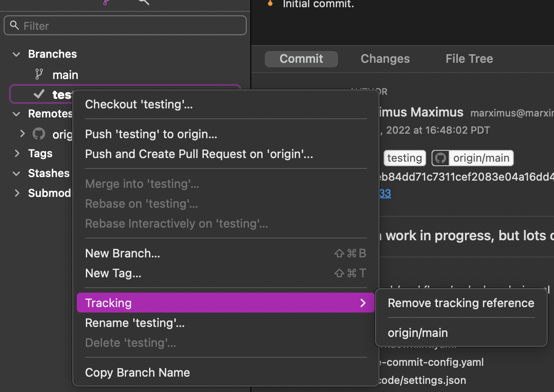Click the branch icon next to main

[39, 74]
